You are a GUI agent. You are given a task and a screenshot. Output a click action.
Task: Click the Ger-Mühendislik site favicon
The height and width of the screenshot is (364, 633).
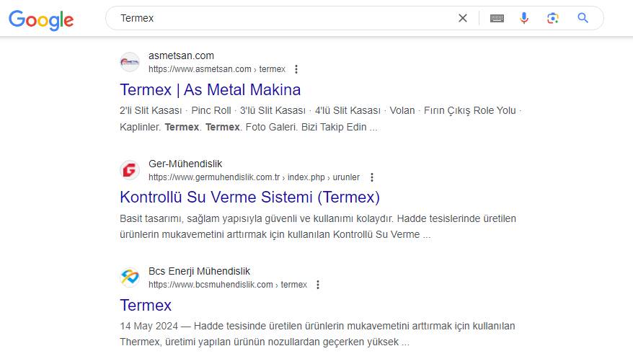tap(130, 170)
